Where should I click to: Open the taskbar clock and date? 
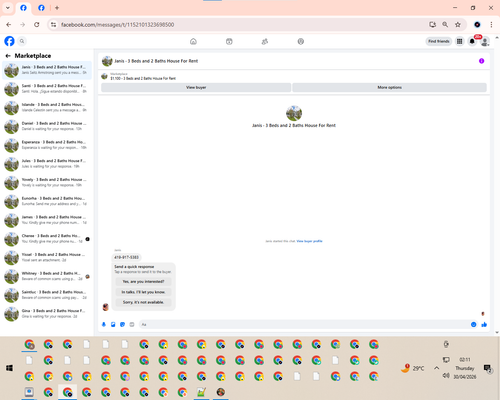point(465,368)
